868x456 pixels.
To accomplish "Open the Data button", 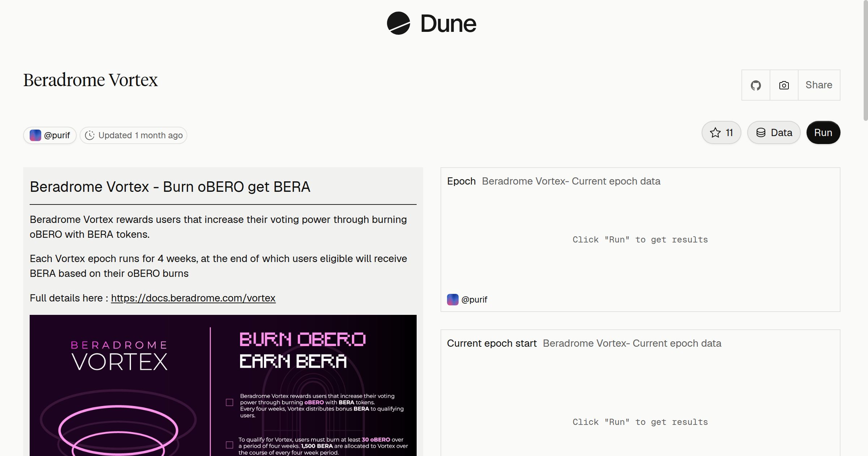I will [x=774, y=132].
